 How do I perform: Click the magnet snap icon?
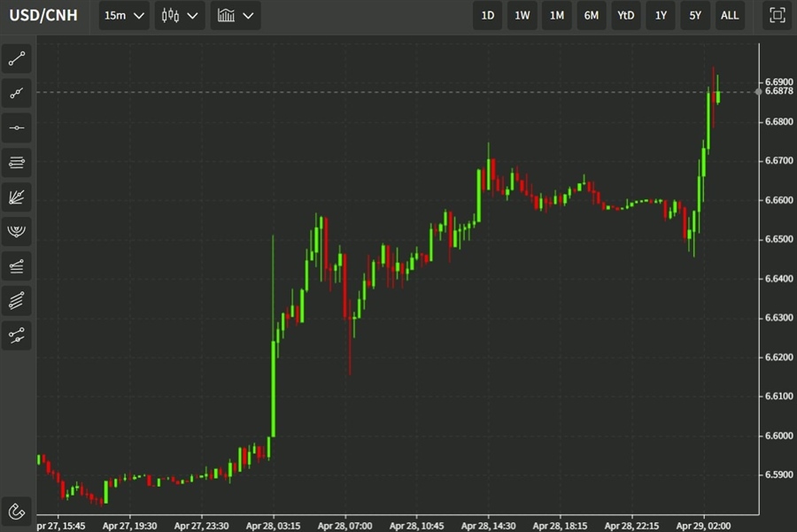pyautogui.click(x=16, y=511)
